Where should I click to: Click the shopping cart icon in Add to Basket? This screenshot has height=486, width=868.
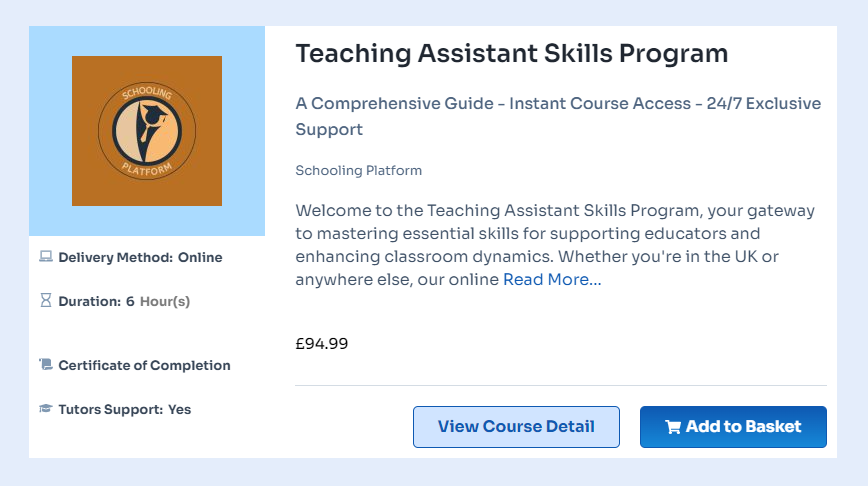673,427
